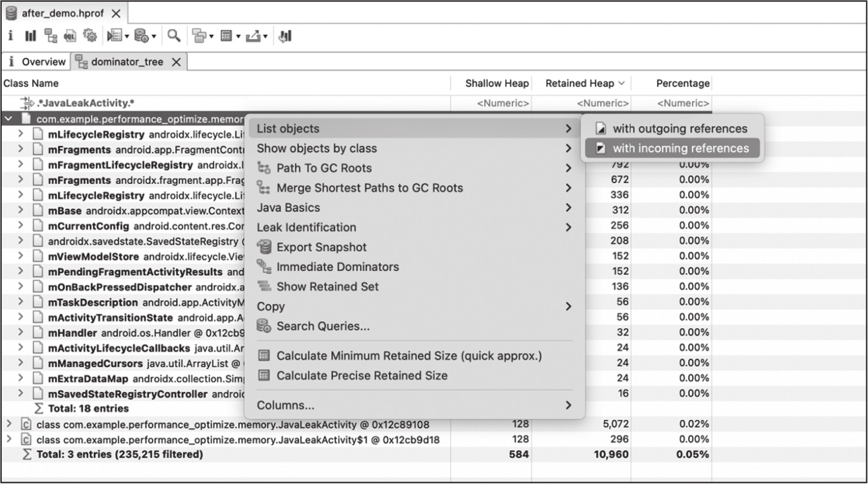
Task: Click the Percentage <Numeric> filter cell
Action: coord(683,103)
